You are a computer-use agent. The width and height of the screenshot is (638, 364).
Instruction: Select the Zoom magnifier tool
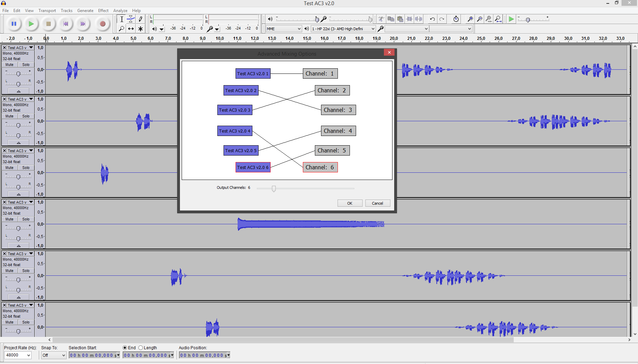(122, 29)
